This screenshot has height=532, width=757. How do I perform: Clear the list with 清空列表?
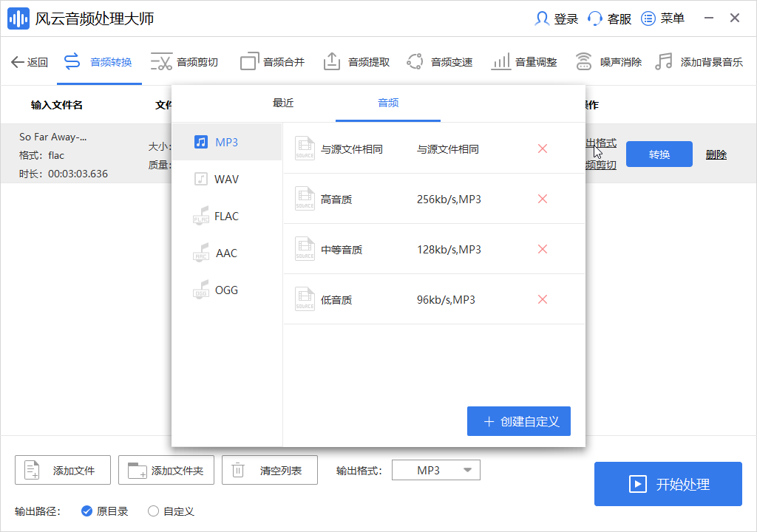click(269, 469)
